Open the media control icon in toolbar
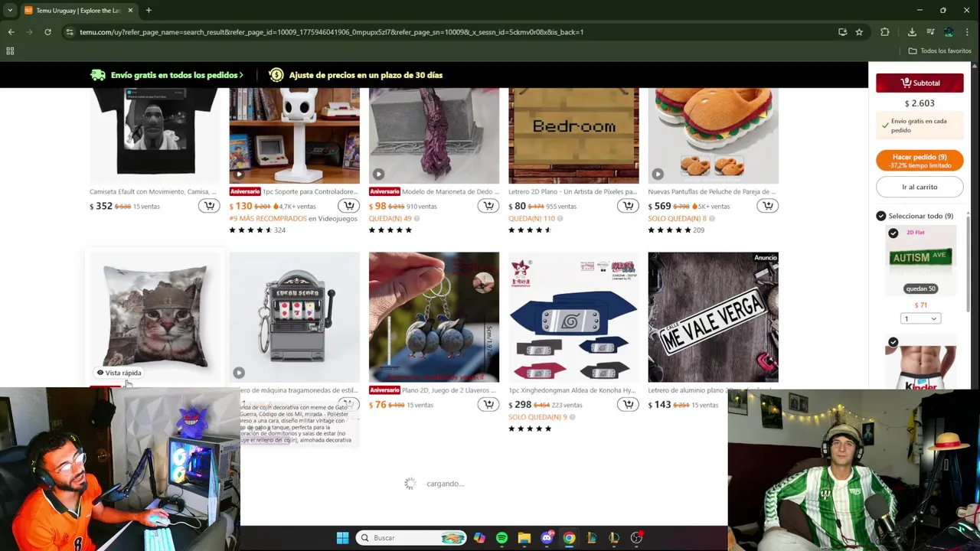The width and height of the screenshot is (980, 551). [930, 32]
